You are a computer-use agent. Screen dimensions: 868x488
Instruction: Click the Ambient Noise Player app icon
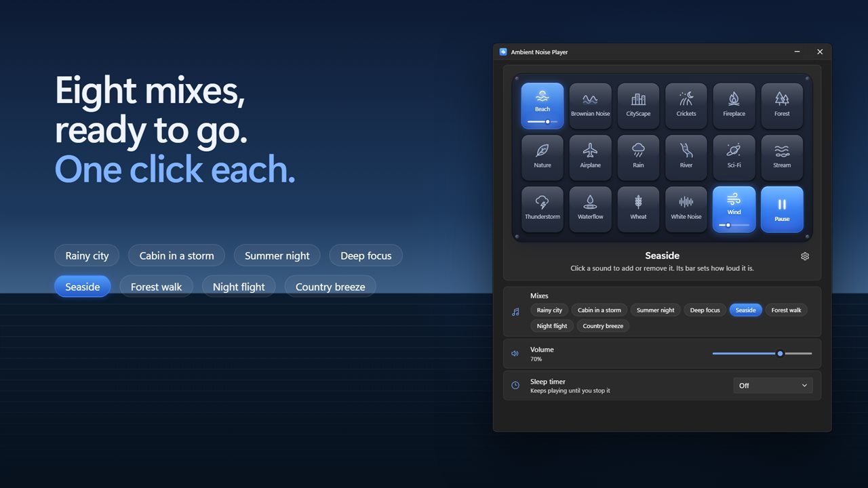[503, 52]
